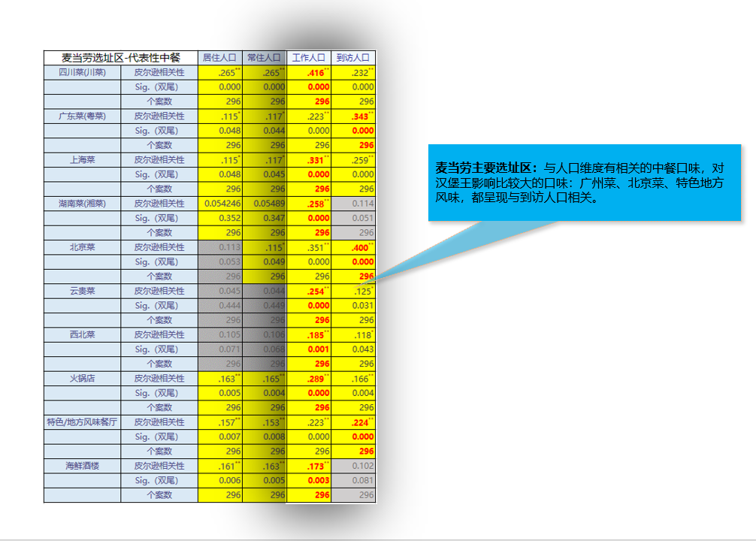Image resolution: width=756 pixels, height=541 pixels.
Task: Click the gray 0.114 cell
Action: click(x=353, y=204)
